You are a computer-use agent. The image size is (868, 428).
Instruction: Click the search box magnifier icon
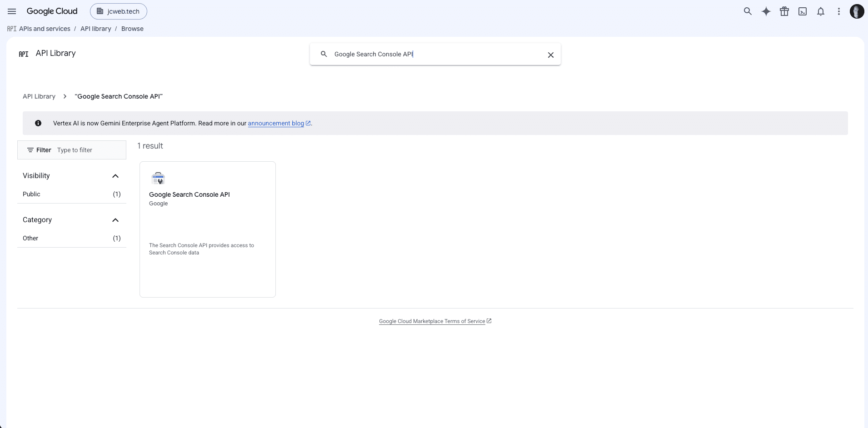324,54
